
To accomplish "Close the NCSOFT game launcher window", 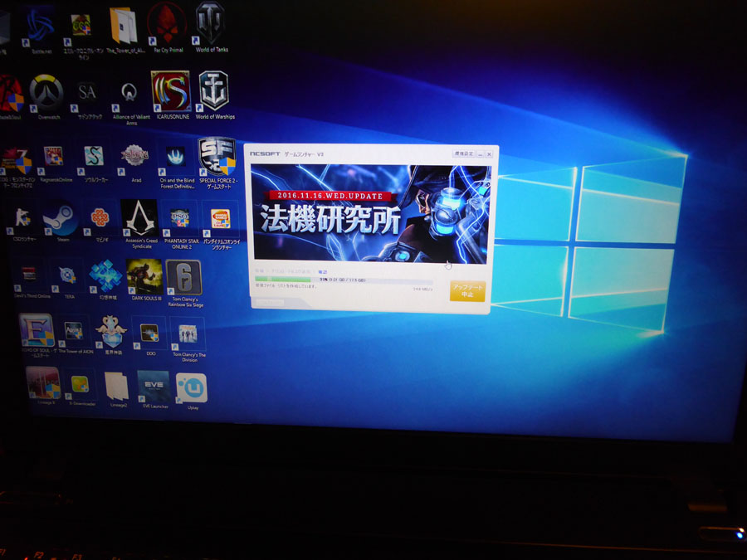I will coord(489,154).
